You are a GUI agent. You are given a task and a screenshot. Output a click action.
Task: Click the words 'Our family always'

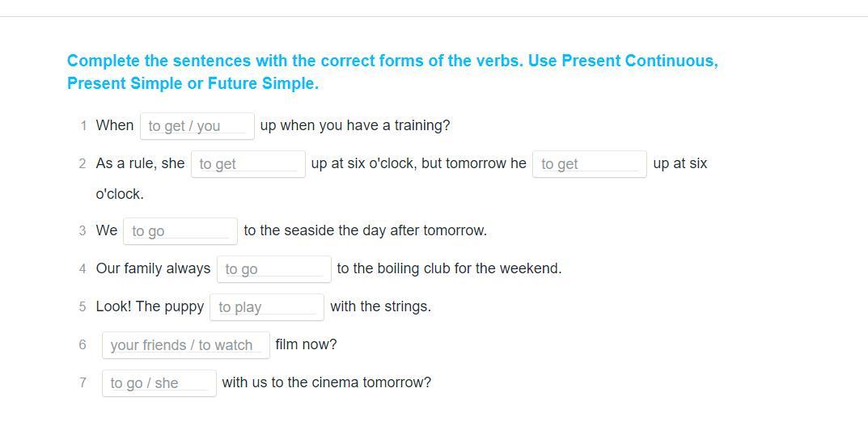153,268
